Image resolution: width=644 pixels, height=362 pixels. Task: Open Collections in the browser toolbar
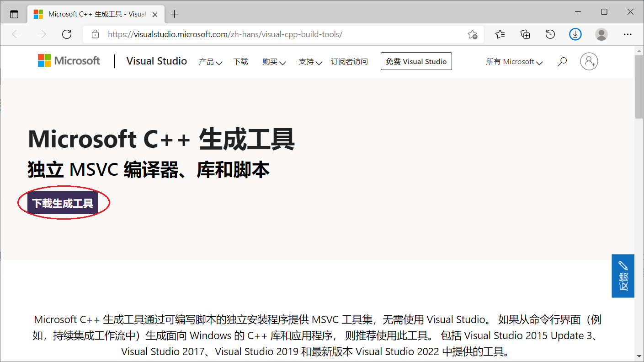pos(525,34)
